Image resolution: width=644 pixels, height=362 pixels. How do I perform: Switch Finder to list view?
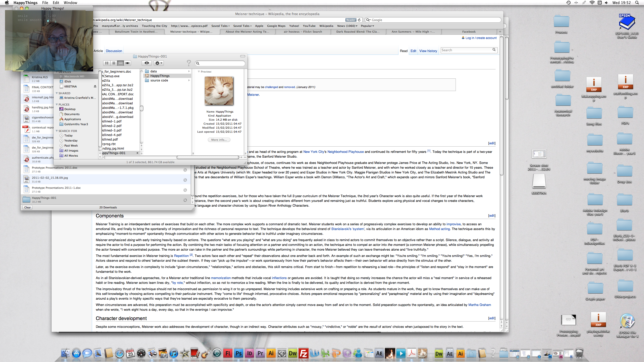tap(114, 63)
